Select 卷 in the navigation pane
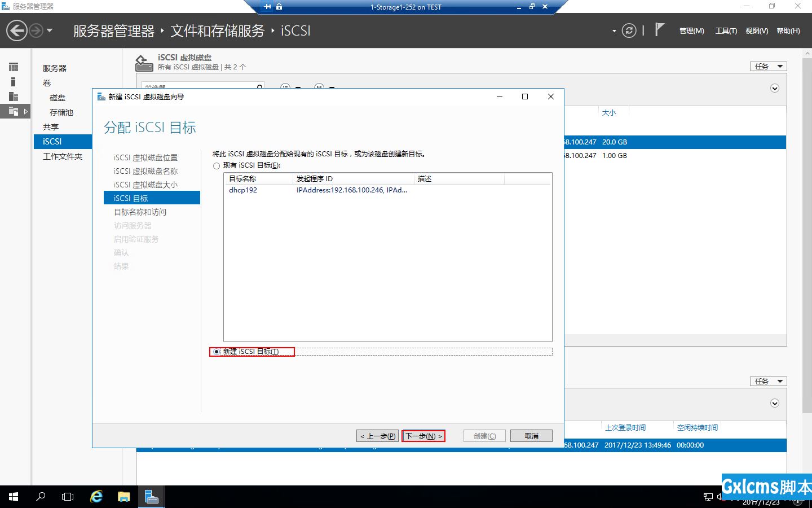 tap(47, 83)
